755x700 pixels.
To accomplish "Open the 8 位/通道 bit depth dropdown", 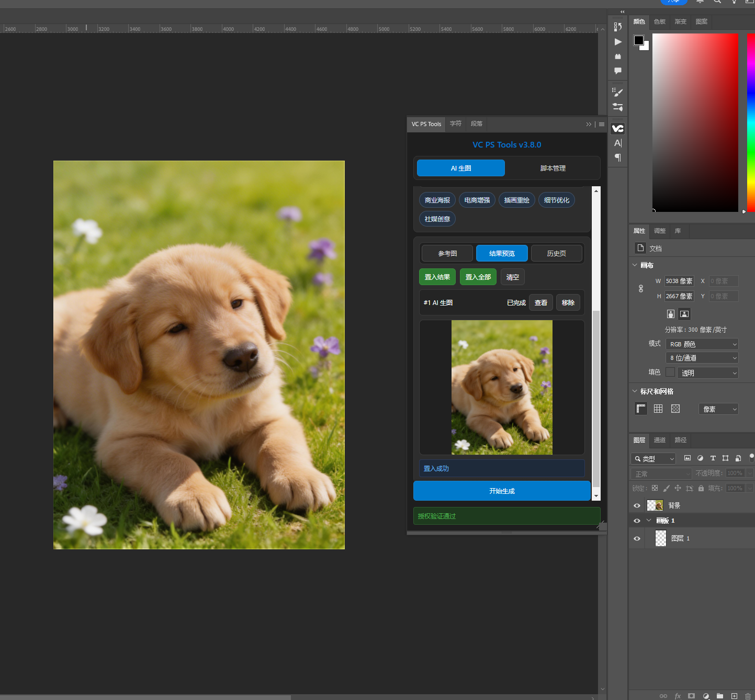I will [702, 358].
